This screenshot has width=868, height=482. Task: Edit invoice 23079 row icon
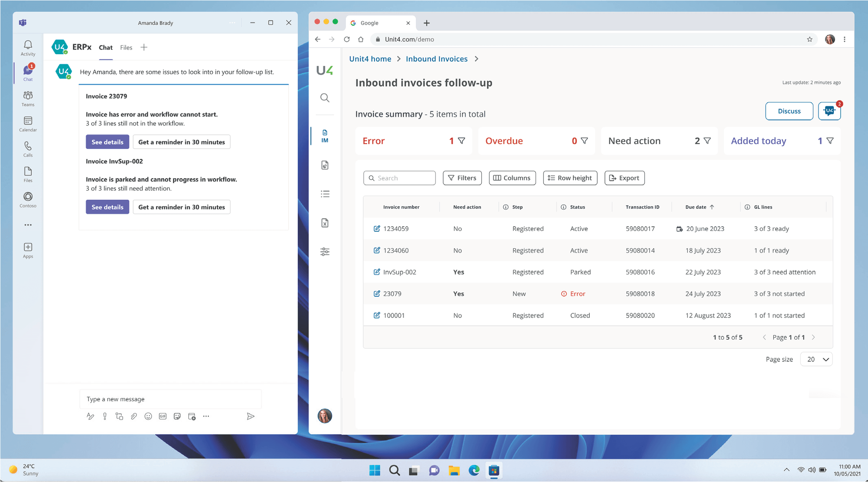(x=377, y=293)
